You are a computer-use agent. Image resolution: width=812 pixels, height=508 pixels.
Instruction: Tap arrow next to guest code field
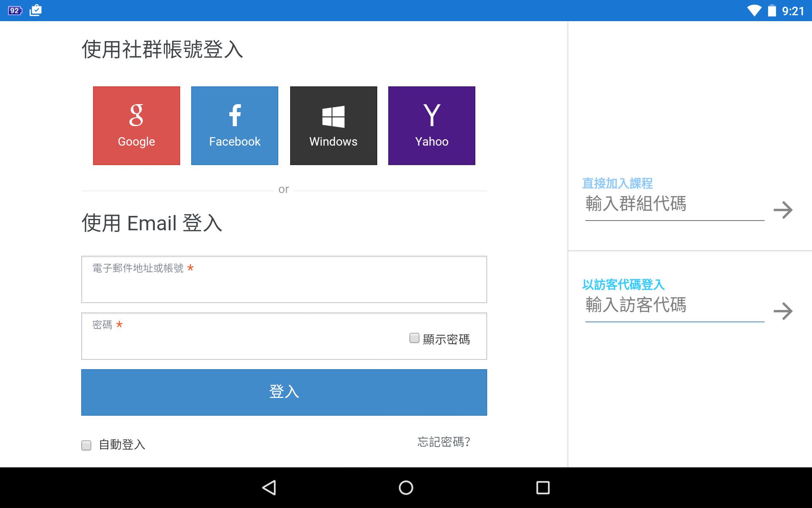[x=782, y=311]
